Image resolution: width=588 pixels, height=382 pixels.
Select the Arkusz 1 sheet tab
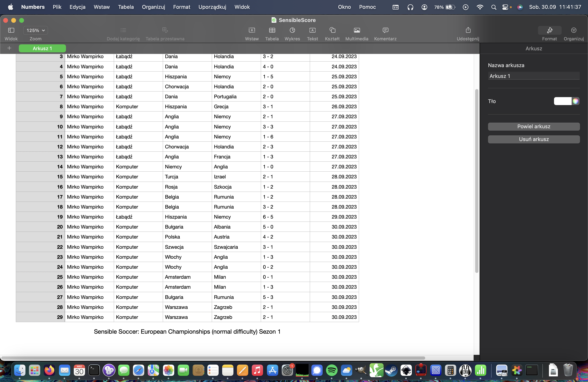pos(42,48)
